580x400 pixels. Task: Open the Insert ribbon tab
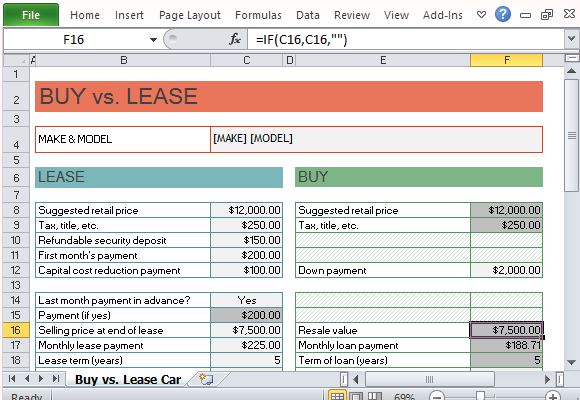tap(129, 15)
